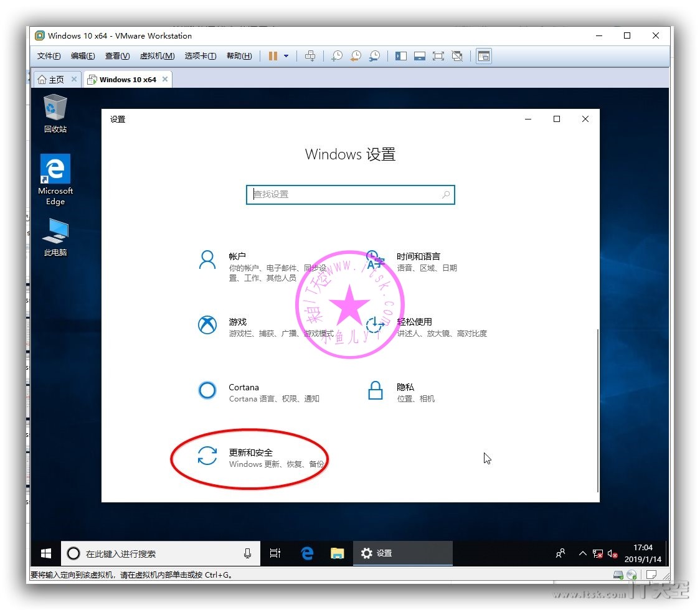Click the Send Ctrl+Alt+Del toolbar icon
Screen dimensions: 700x610
310,56
